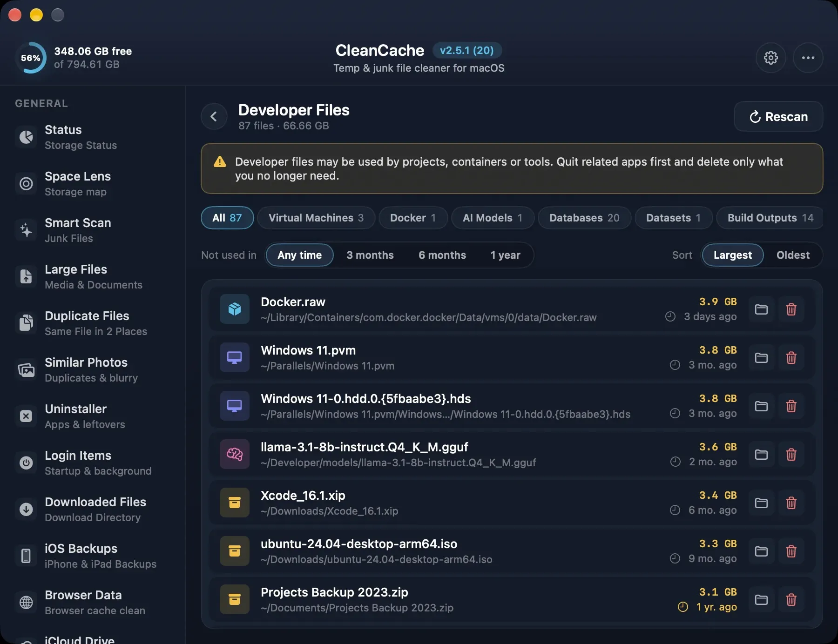Filter by not used in 6 months
Viewport: 838px width, 644px height.
[x=442, y=255]
